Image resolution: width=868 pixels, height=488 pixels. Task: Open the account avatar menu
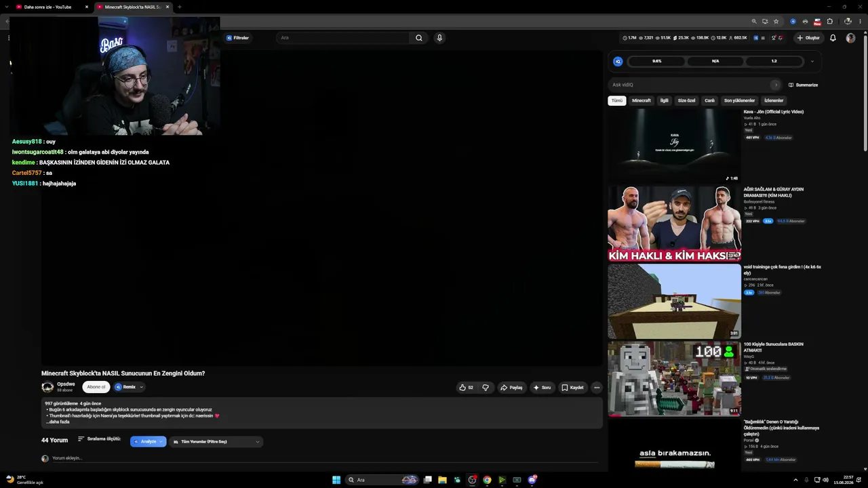pos(850,38)
